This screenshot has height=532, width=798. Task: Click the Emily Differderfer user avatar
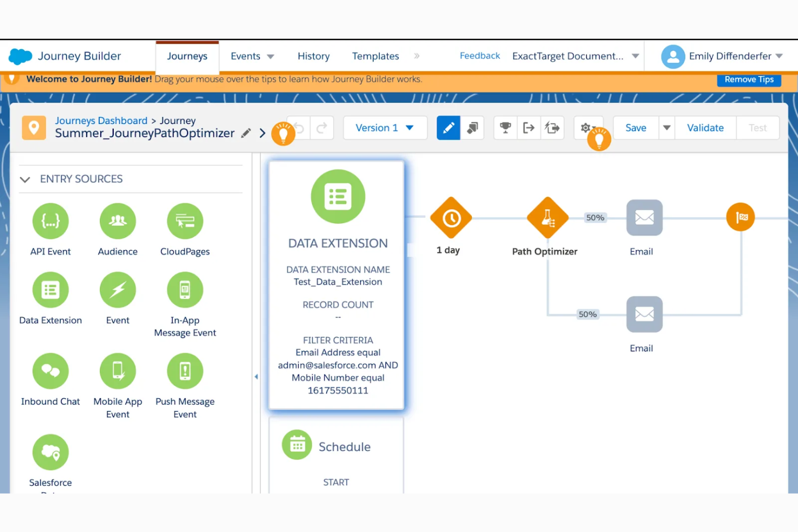coord(673,57)
